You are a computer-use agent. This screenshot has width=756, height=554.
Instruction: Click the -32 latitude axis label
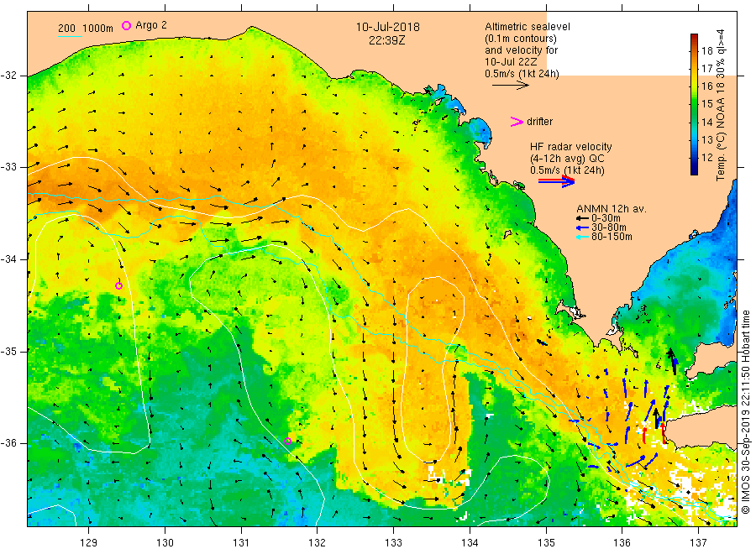[8, 76]
